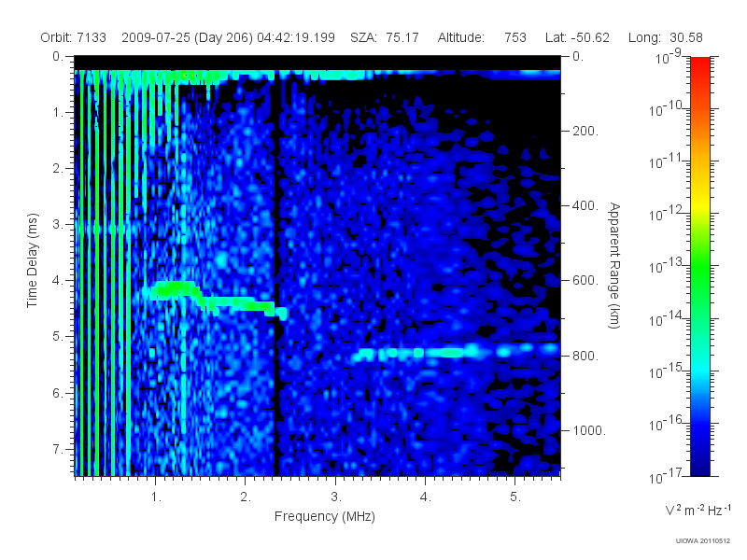
Task: Click the colorbar units 'V² m⁻² Hz⁻¹' label
Action: (x=698, y=511)
